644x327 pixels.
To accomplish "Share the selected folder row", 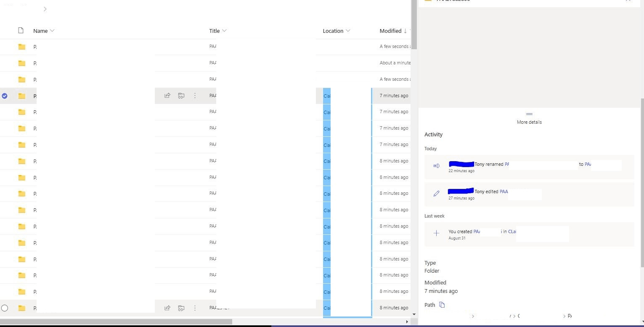I will pos(167,96).
